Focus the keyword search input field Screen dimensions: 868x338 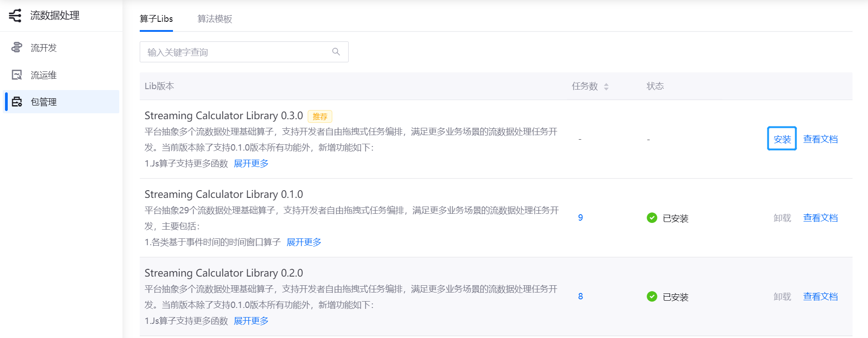pos(237,52)
